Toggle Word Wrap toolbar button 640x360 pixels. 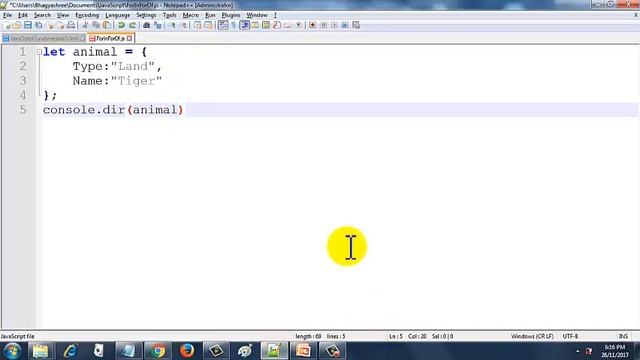pyautogui.click(x=222, y=25)
